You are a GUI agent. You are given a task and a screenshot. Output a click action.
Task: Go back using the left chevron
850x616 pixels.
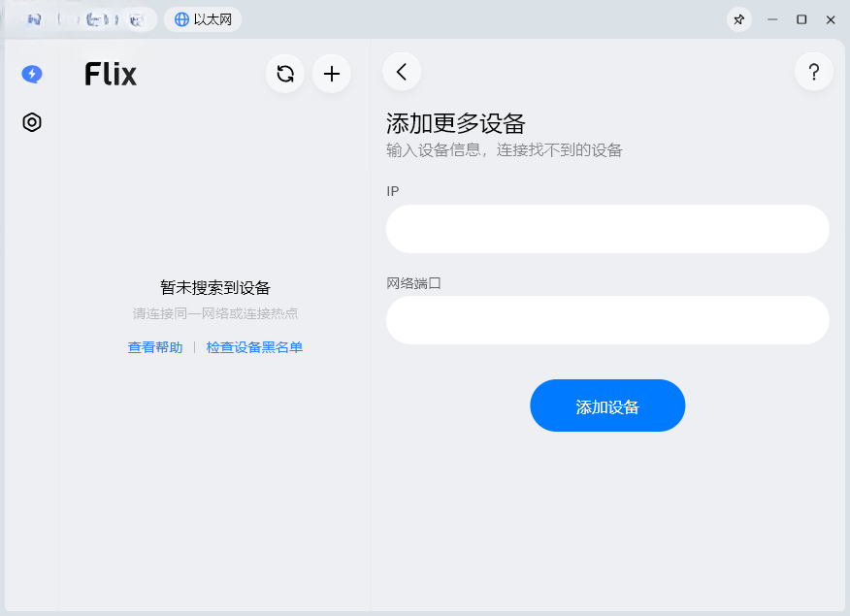click(402, 72)
